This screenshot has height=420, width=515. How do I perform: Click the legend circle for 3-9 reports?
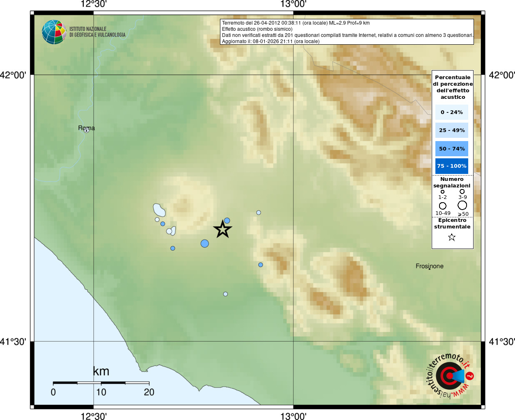coord(462,192)
